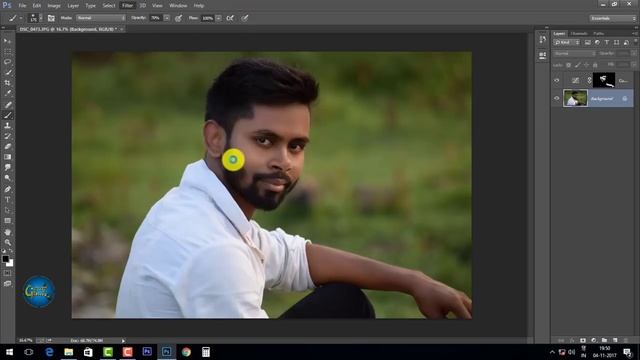Switch layer filtering on or off
Viewport: 640px width, 360px height.
click(x=636, y=42)
